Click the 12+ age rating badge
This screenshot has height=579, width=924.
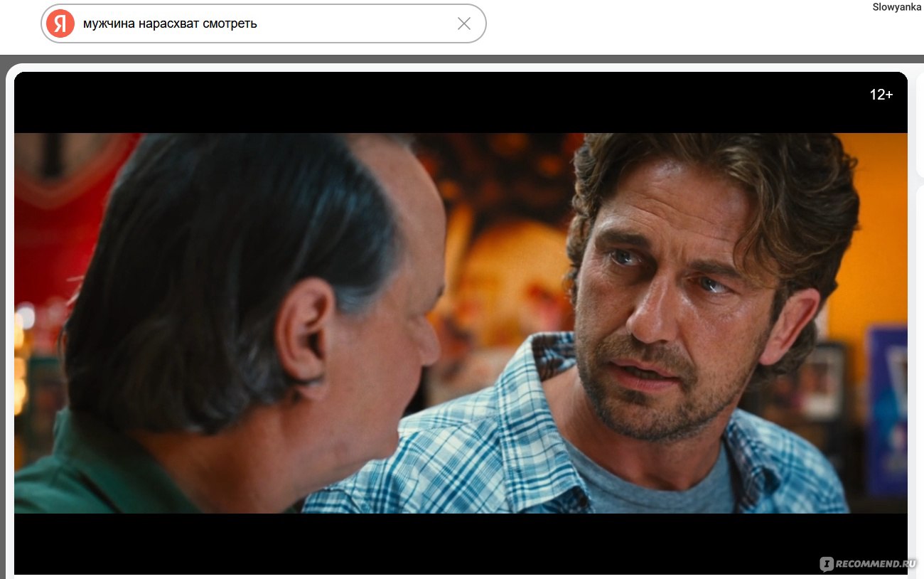click(881, 95)
